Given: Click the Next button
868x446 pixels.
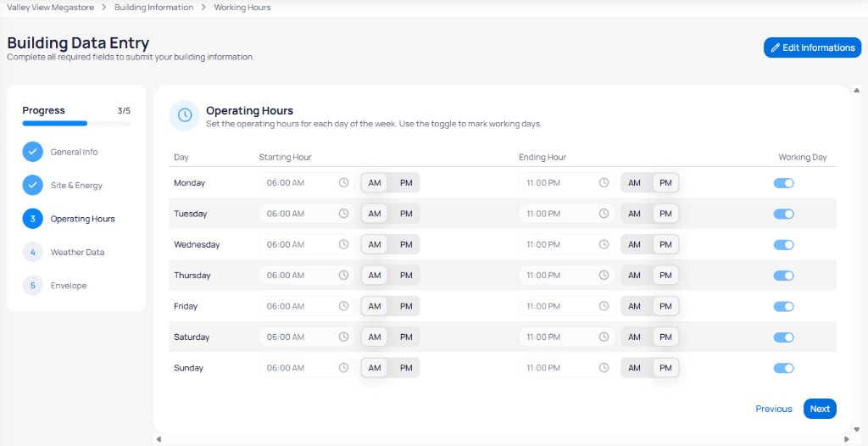Looking at the screenshot, I should point(820,409).
